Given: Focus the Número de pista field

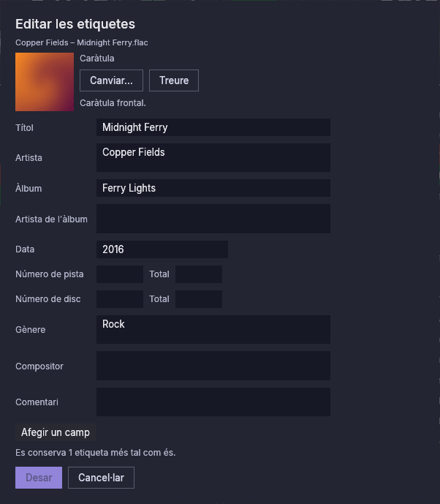Looking at the screenshot, I should click(x=120, y=274).
